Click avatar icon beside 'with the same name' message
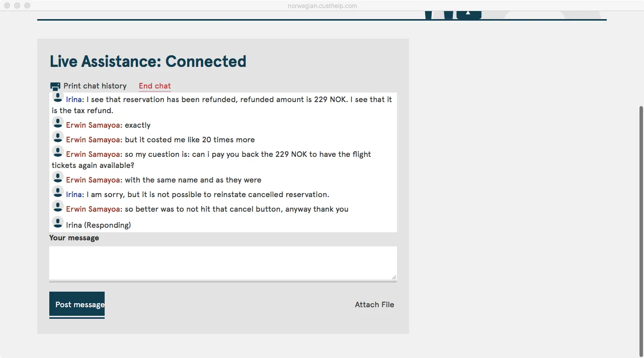The height and width of the screenshot is (358, 644). pos(58,177)
